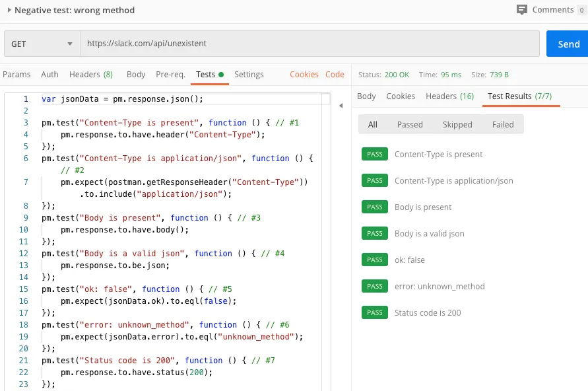Show All test results
Viewport: 588px width, 391px height.
click(372, 125)
